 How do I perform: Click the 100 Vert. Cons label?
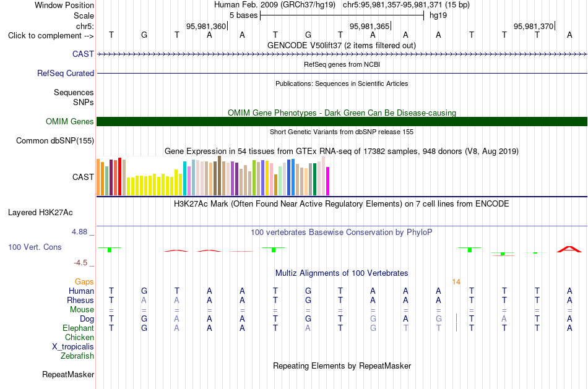click(35, 247)
